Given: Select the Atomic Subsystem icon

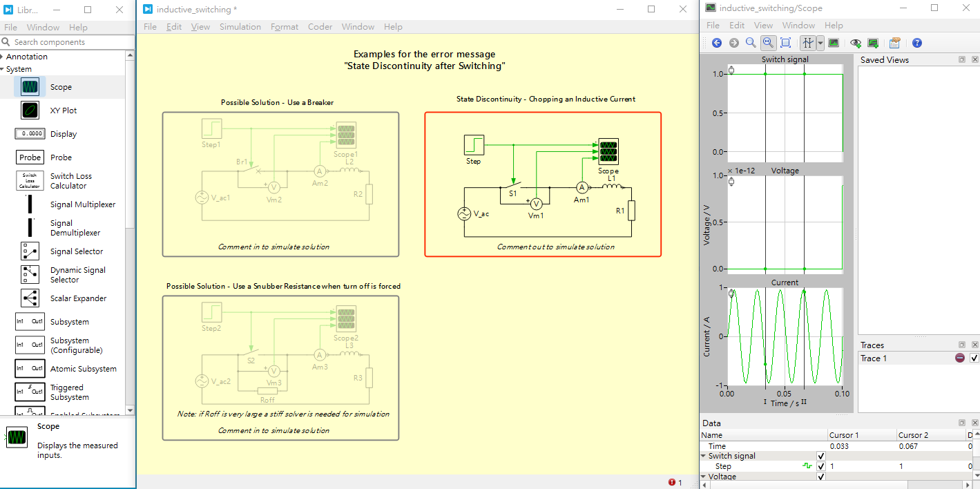Looking at the screenshot, I should point(30,369).
